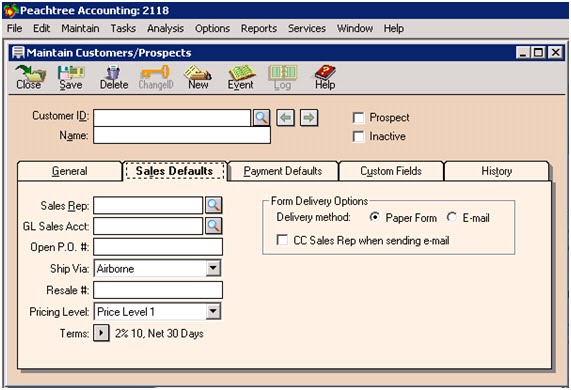The height and width of the screenshot is (390, 571).
Task: Click the Open P.O. # field
Action: coord(158,247)
